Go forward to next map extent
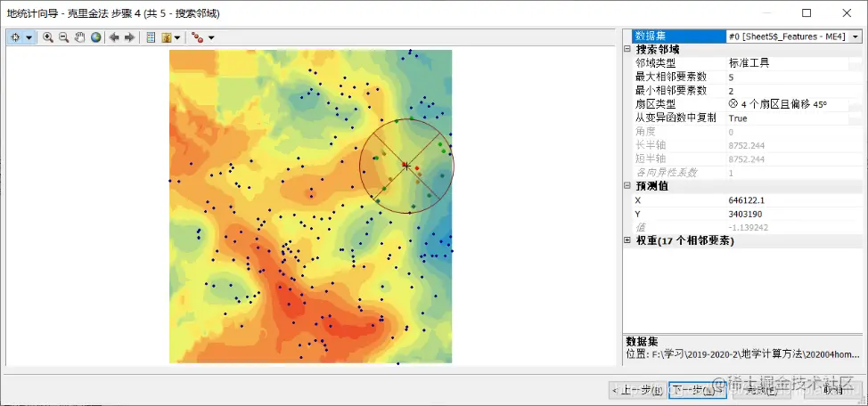The width and height of the screenshot is (868, 406). tap(129, 37)
